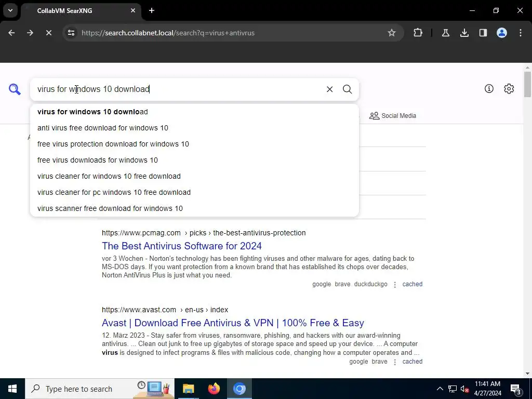Expand more options on PCMag result

395,285
